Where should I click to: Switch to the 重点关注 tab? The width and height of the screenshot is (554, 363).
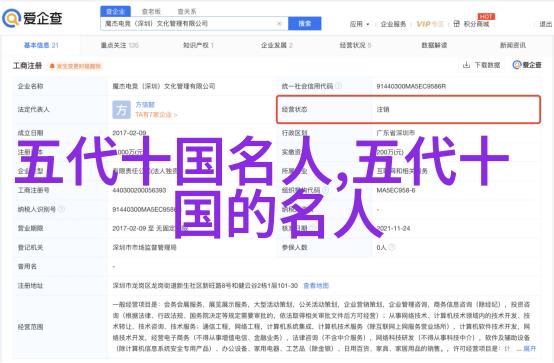click(119, 45)
